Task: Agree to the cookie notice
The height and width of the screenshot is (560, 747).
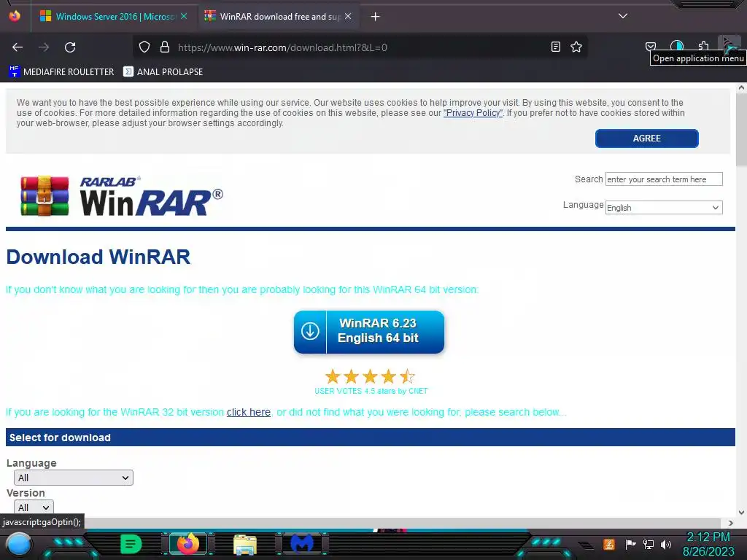Action: point(646,138)
